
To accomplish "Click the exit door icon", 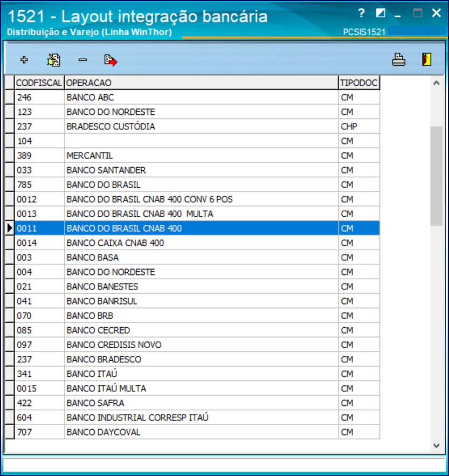I will (x=426, y=59).
